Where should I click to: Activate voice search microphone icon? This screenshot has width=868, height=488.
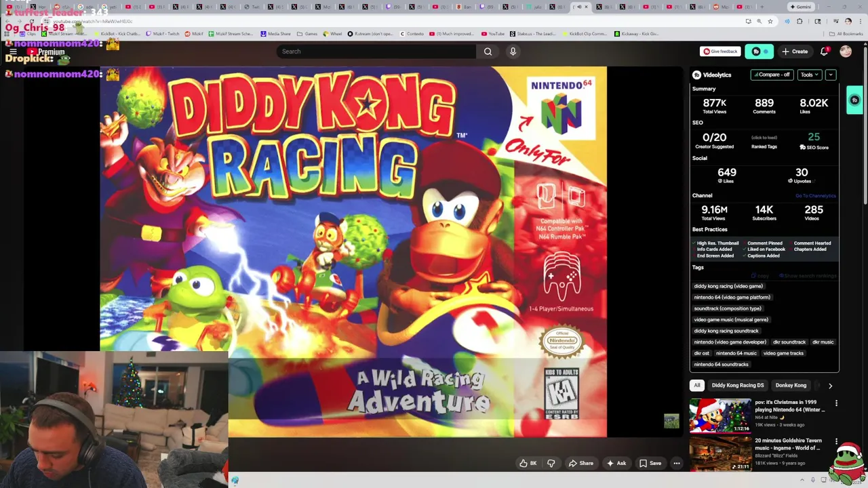pyautogui.click(x=513, y=52)
